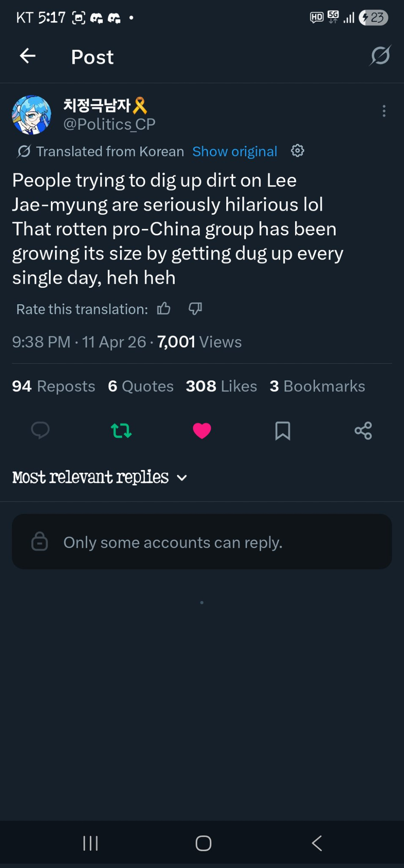Tap the reply speech bubble icon

40,431
